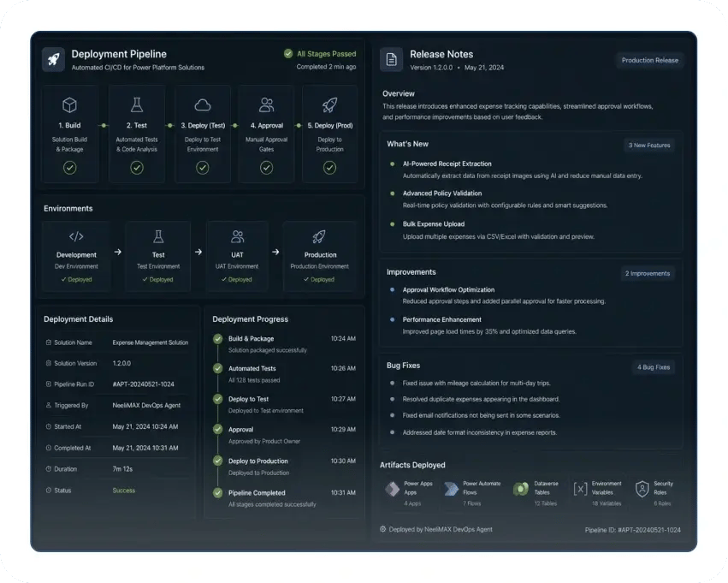Select the Production environment card
Image resolution: width=728 pixels, height=583 pixels.
pos(319,257)
